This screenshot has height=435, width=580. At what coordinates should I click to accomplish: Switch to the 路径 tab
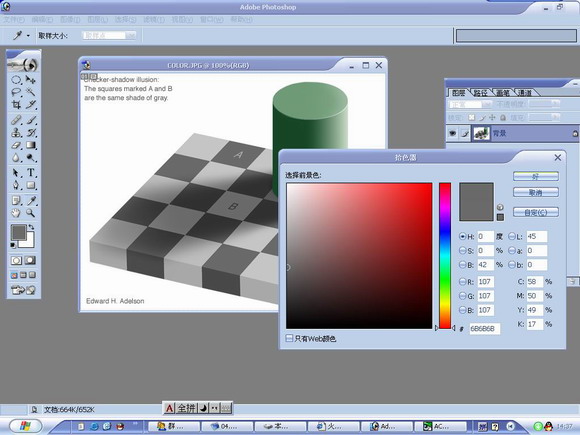click(x=480, y=93)
